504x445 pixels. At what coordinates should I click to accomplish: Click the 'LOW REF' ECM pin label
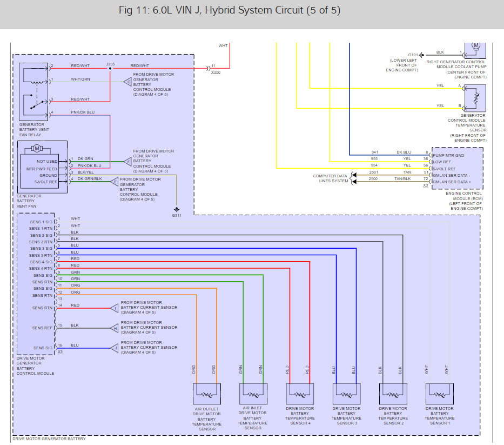[x=442, y=162]
